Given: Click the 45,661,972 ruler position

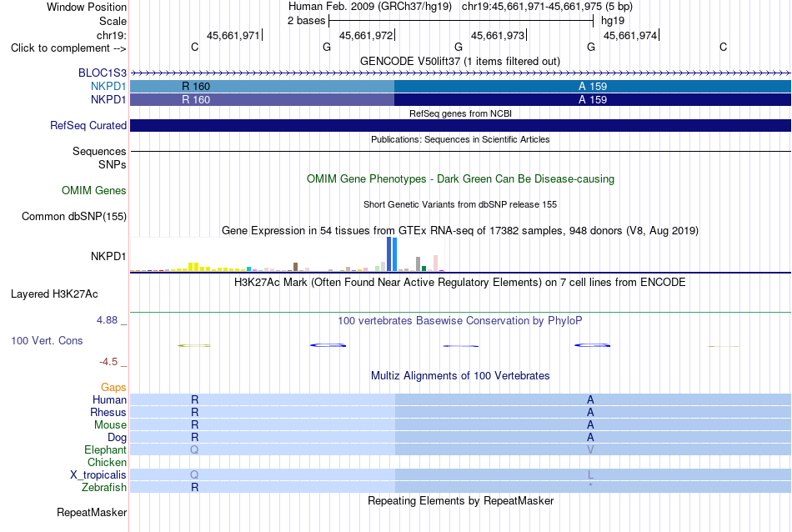Looking at the screenshot, I should 366,35.
